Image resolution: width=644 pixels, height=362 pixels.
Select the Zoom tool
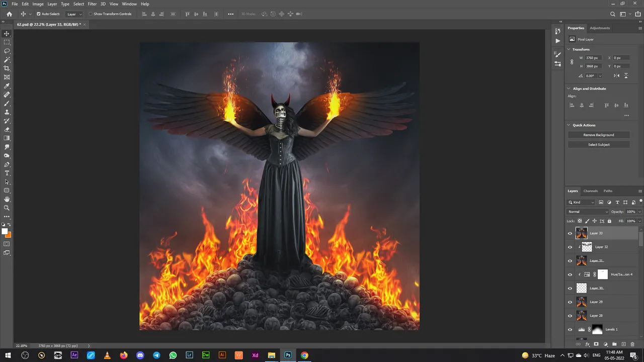[x=7, y=208]
